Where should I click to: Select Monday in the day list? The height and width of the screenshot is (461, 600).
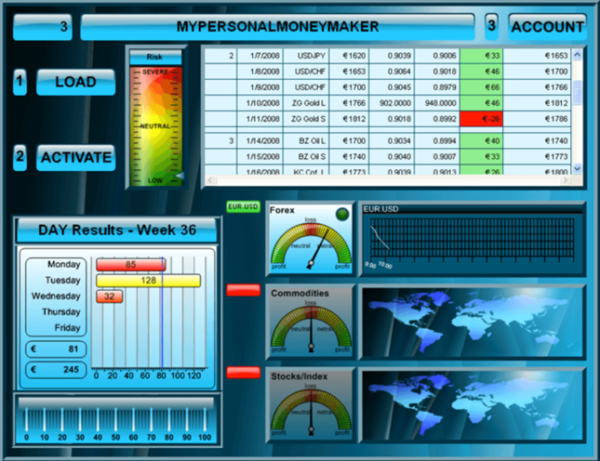point(64,264)
